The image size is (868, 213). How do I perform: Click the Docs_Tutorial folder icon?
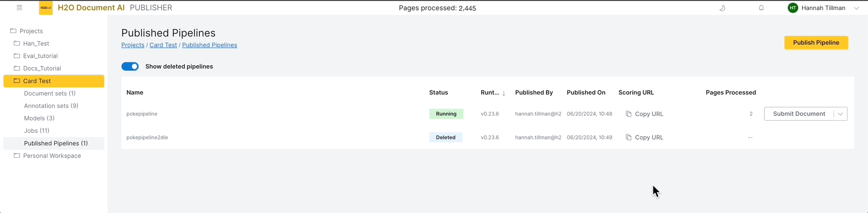[x=17, y=68]
